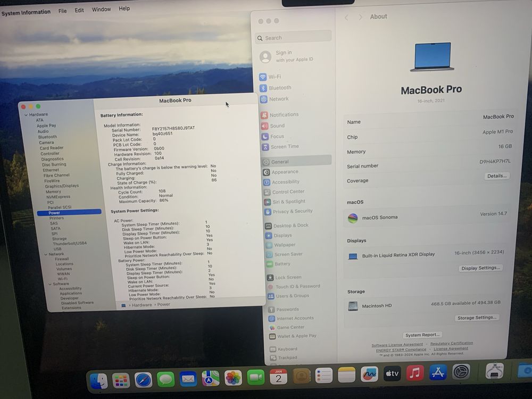Open the Window menu
532x399 pixels.
click(101, 9)
